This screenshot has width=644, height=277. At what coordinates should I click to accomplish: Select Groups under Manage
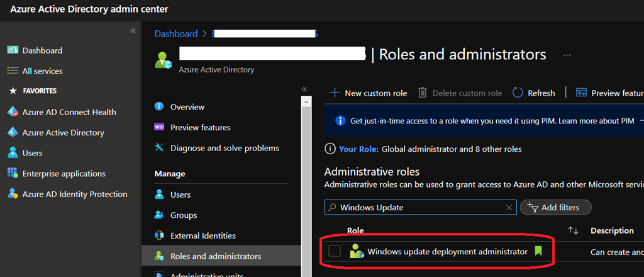point(183,215)
